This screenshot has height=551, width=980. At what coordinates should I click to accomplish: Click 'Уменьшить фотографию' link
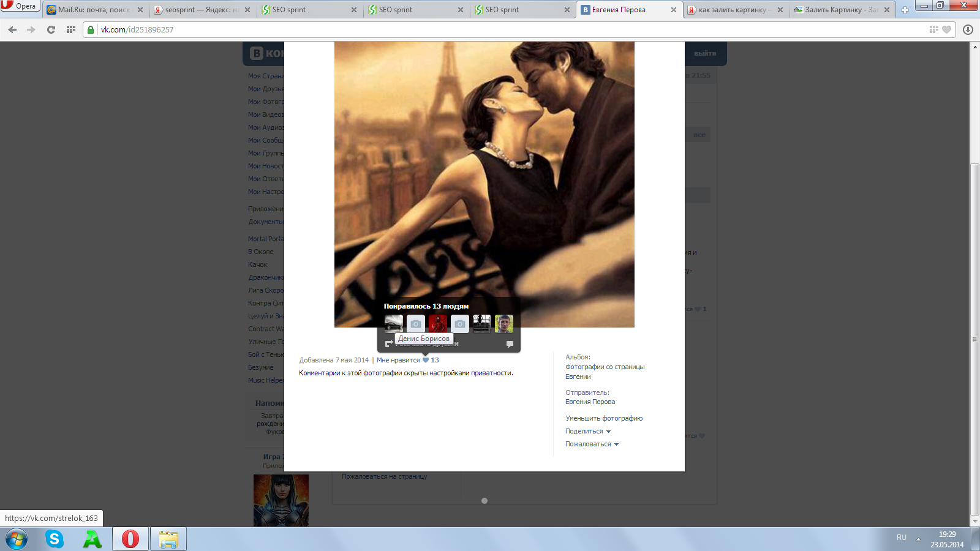pyautogui.click(x=604, y=418)
